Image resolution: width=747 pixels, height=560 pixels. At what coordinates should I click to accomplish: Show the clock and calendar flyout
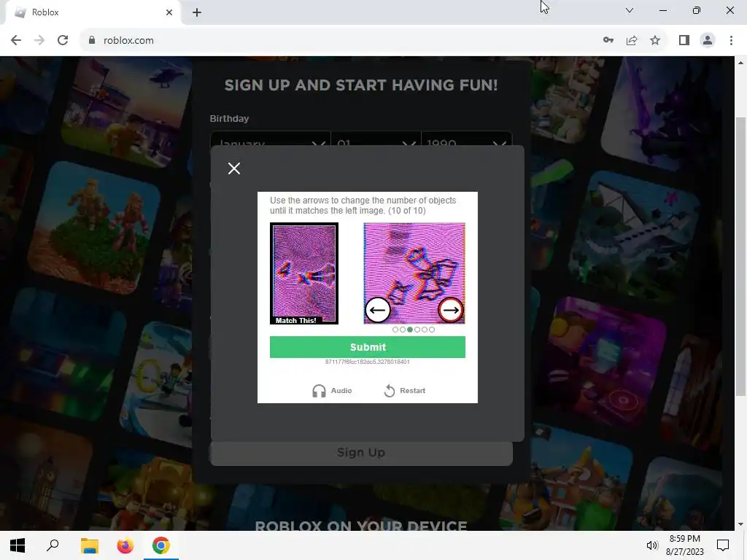point(684,545)
